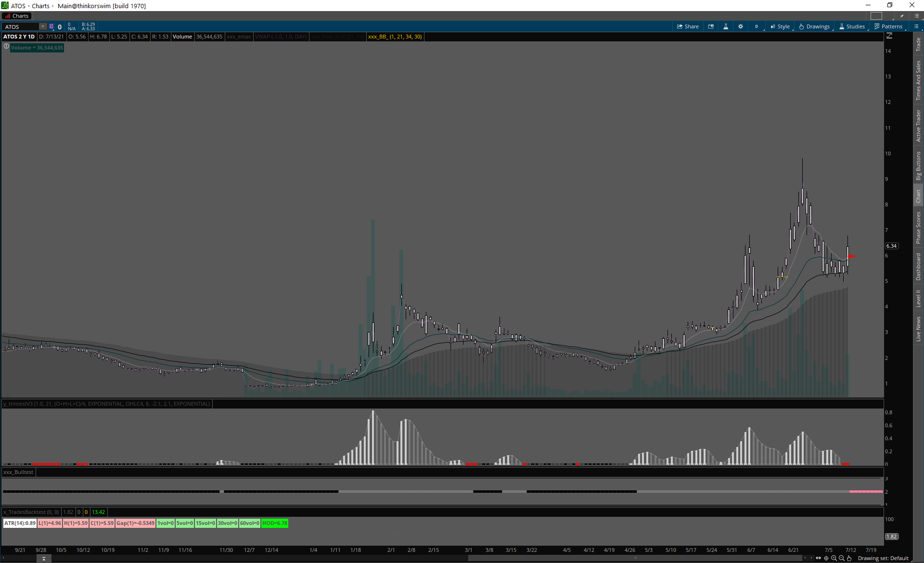
Task: Click the Share button
Action: [x=688, y=26]
